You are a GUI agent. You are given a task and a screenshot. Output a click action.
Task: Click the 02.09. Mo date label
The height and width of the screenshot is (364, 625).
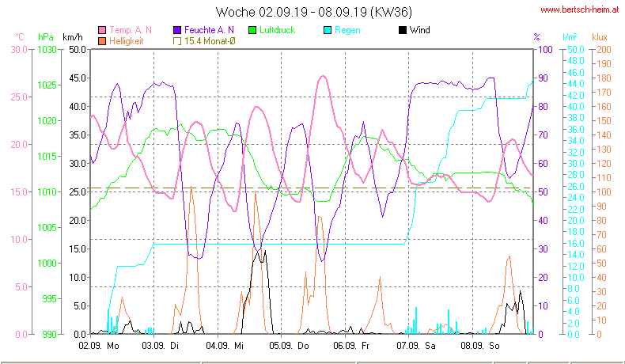tap(99, 346)
